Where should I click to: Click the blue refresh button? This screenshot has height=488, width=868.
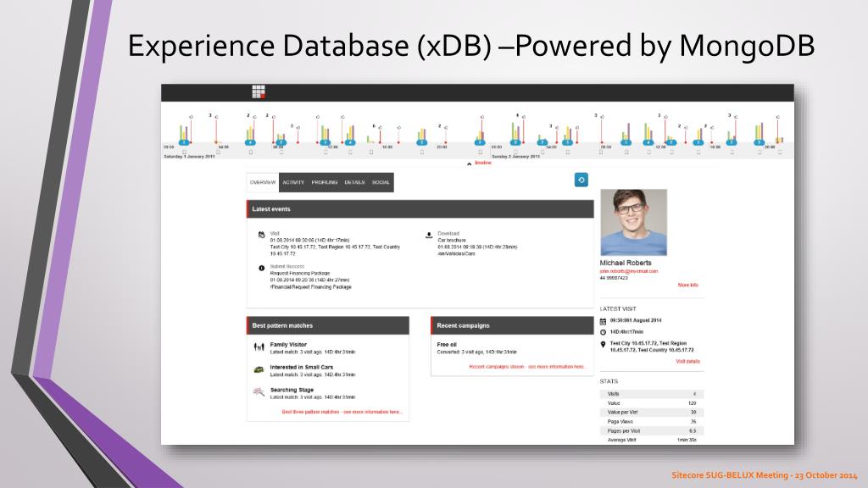click(581, 180)
